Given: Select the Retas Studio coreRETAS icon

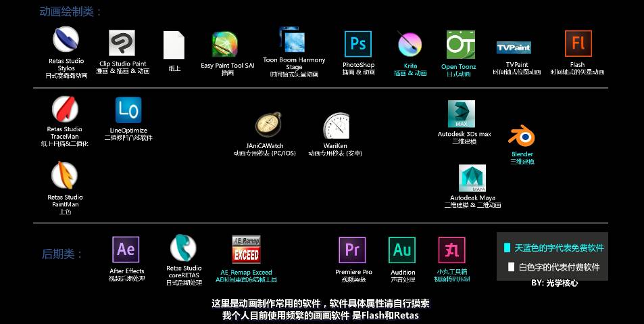Looking at the screenshot, I should (x=183, y=248).
